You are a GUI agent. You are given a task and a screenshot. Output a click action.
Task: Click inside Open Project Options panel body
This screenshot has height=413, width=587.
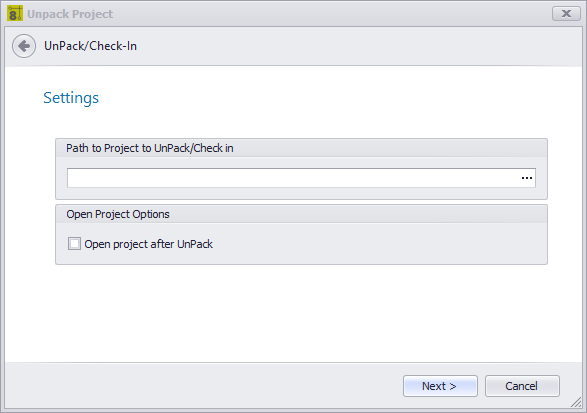tap(374, 244)
